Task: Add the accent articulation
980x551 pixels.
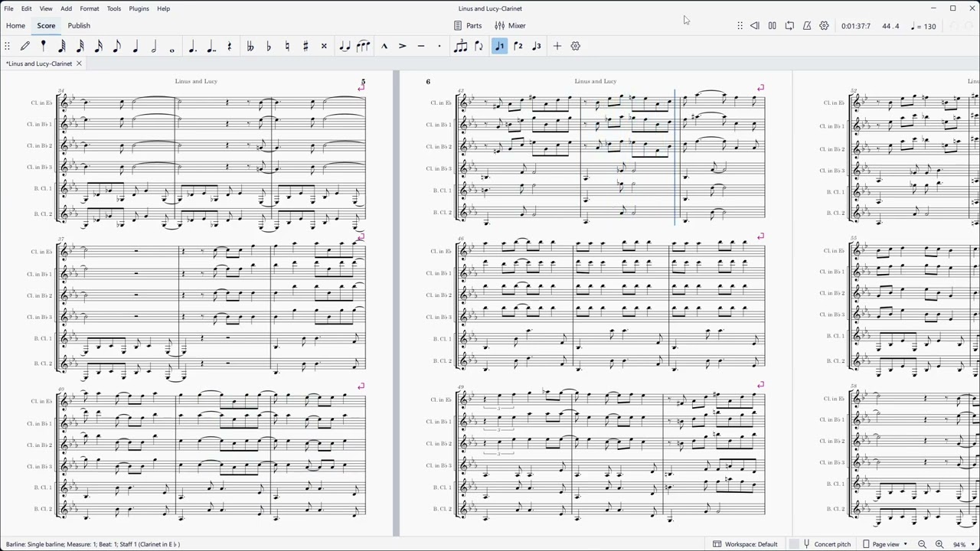Action: 402,46
